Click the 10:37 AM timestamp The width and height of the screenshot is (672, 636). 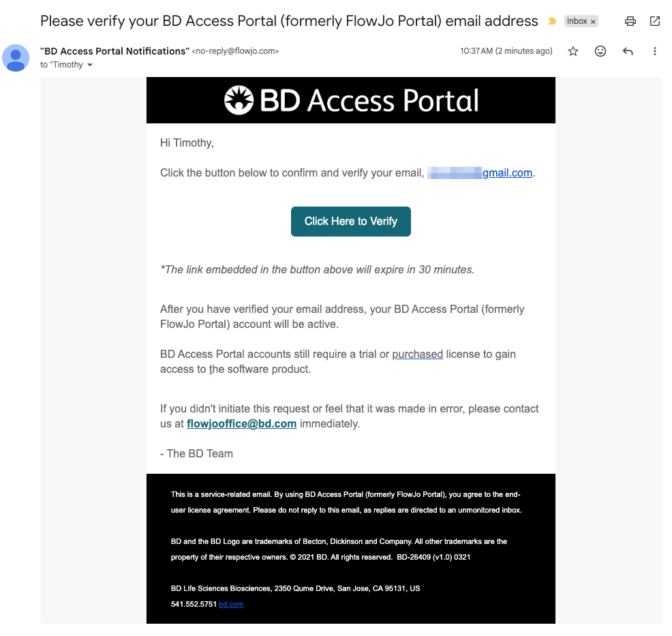[x=506, y=51]
